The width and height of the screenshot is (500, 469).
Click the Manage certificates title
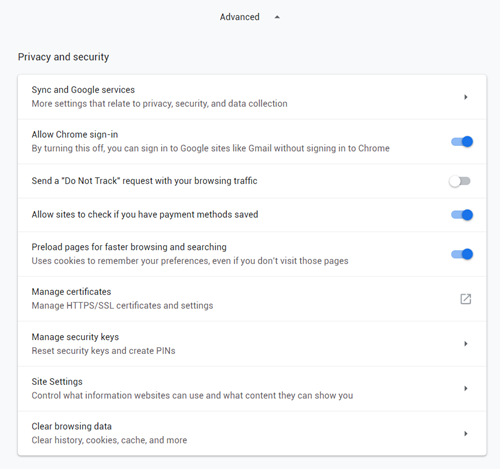[71, 292]
